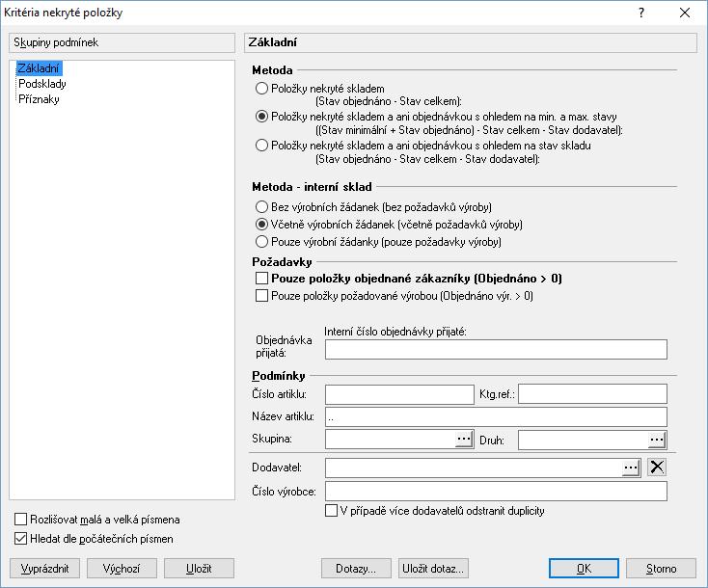Focus the Skupina input field
Viewport: 708px width, 588px height.
[x=390, y=440]
